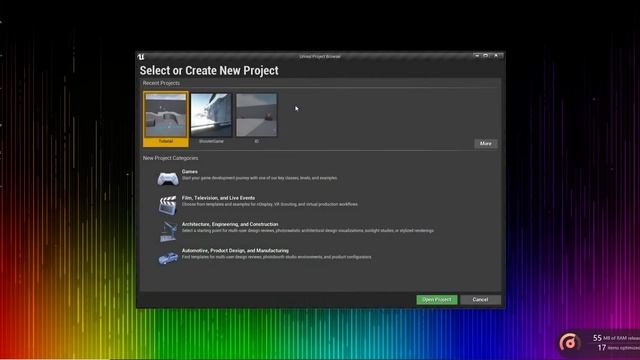Minimize the Unreal Project Browser window

[x=476, y=56]
